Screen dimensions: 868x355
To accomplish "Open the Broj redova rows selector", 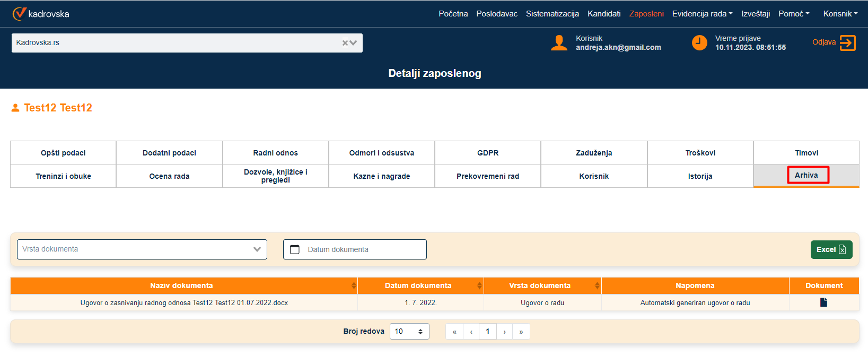I will tap(409, 332).
